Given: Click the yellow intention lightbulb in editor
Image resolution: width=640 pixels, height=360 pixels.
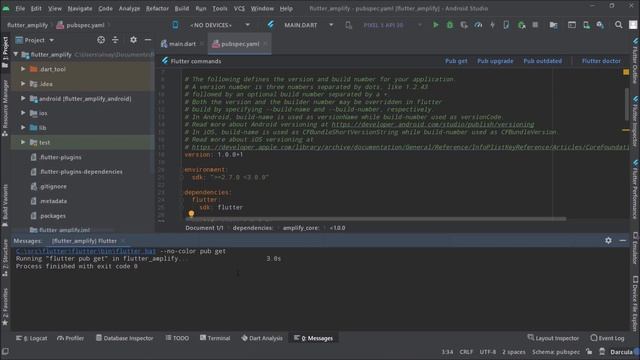Looking at the screenshot, I should pyautogui.click(x=191, y=213).
